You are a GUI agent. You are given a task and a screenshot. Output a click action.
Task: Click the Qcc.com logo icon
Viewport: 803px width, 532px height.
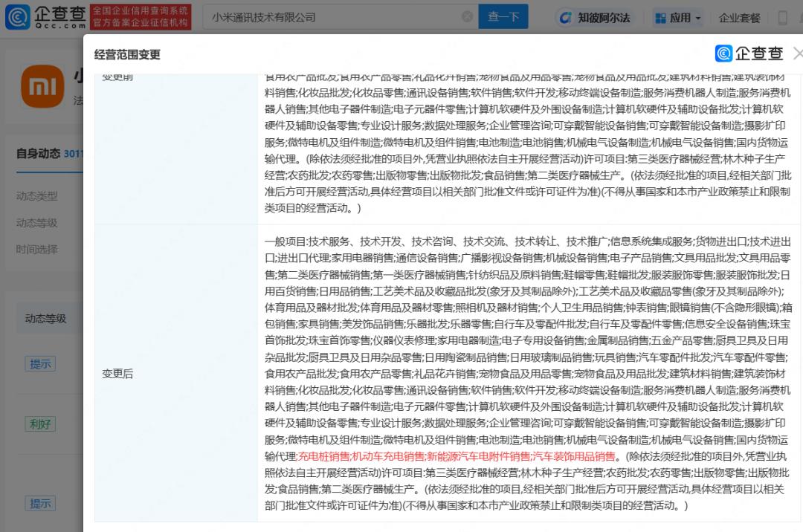[17, 17]
